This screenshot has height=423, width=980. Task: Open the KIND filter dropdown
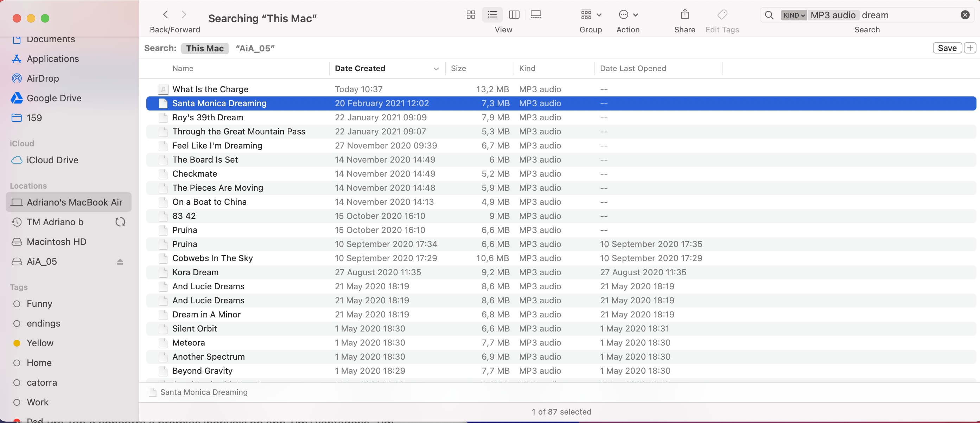click(794, 15)
